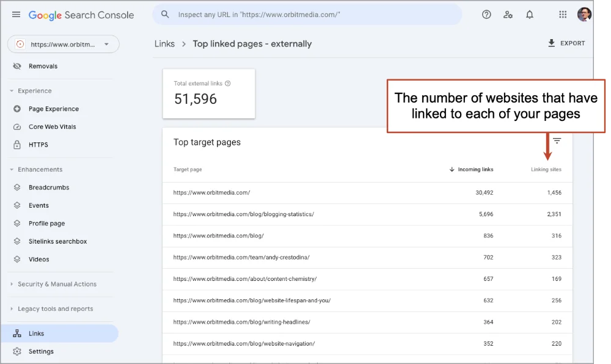Click the Export download icon
The height and width of the screenshot is (364, 611).
[551, 43]
